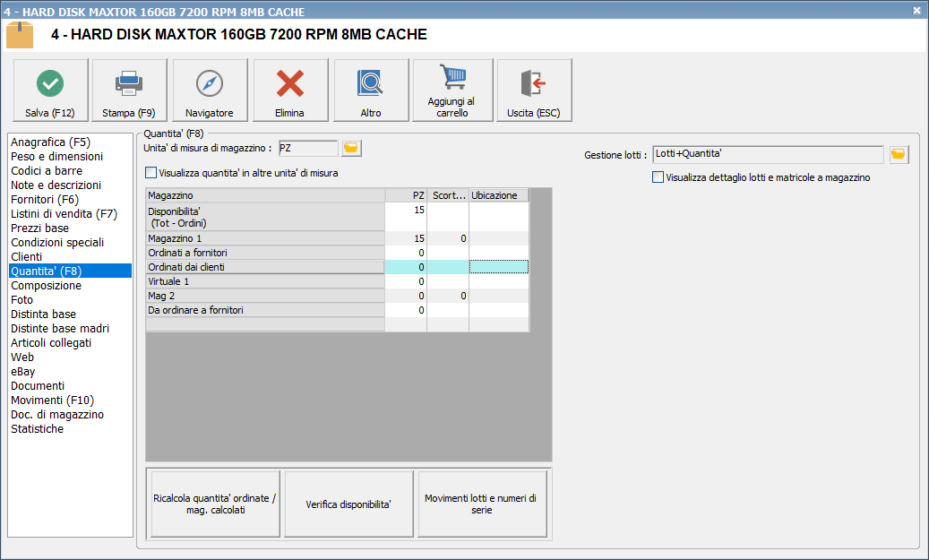Viewport: 929px width, 560px height.
Task: Click the Disponibilita' PZ value 15
Action: (x=406, y=217)
